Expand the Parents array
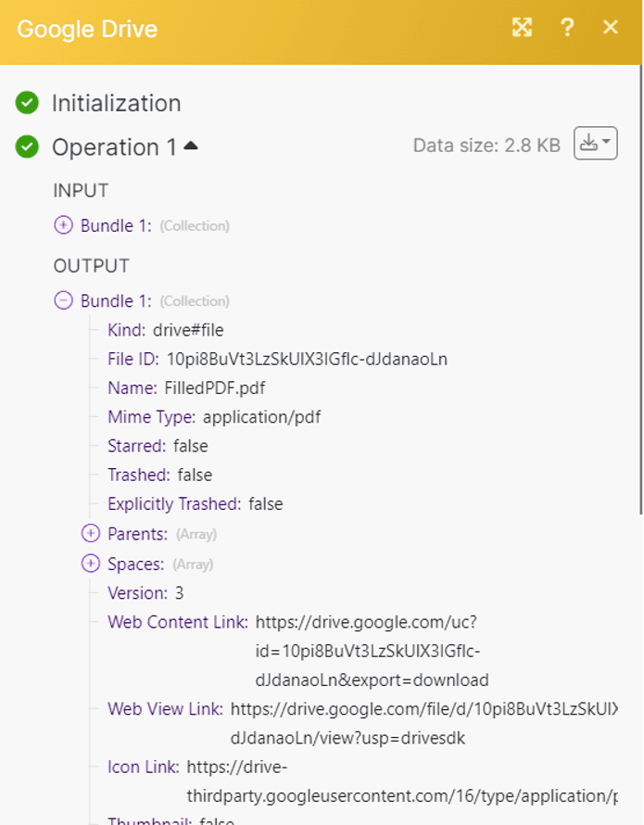Screen dimensions: 644x825 point(91,533)
